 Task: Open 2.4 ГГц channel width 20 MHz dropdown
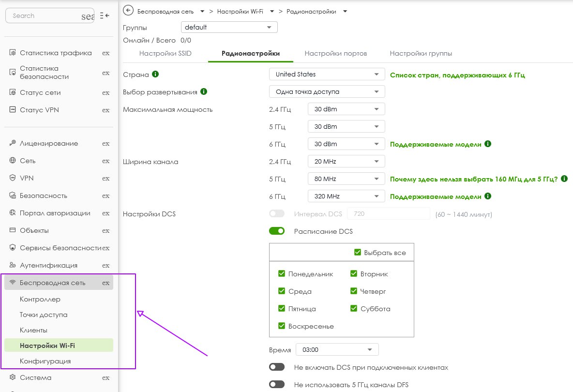[x=347, y=161]
